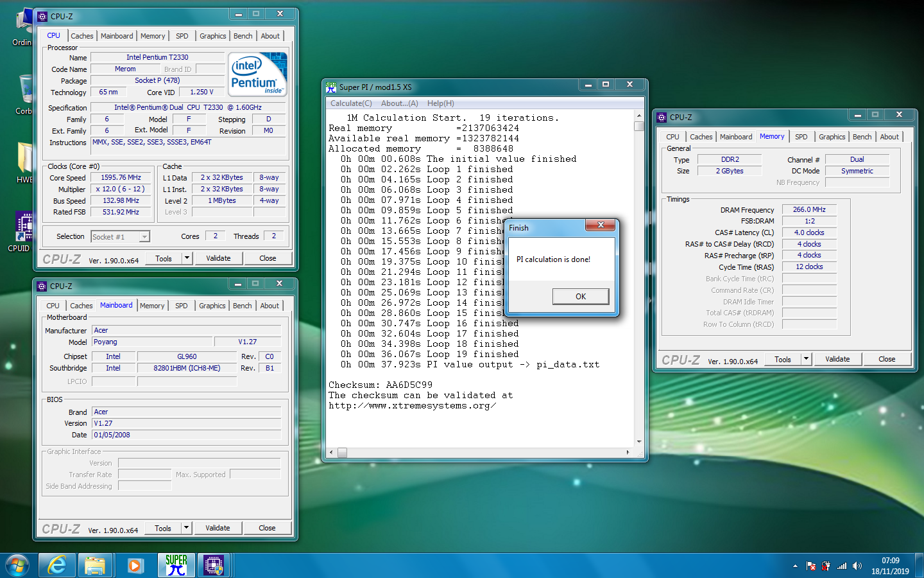Image resolution: width=924 pixels, height=578 pixels.
Task: Click the Super PI title bar icon
Action: [331, 87]
